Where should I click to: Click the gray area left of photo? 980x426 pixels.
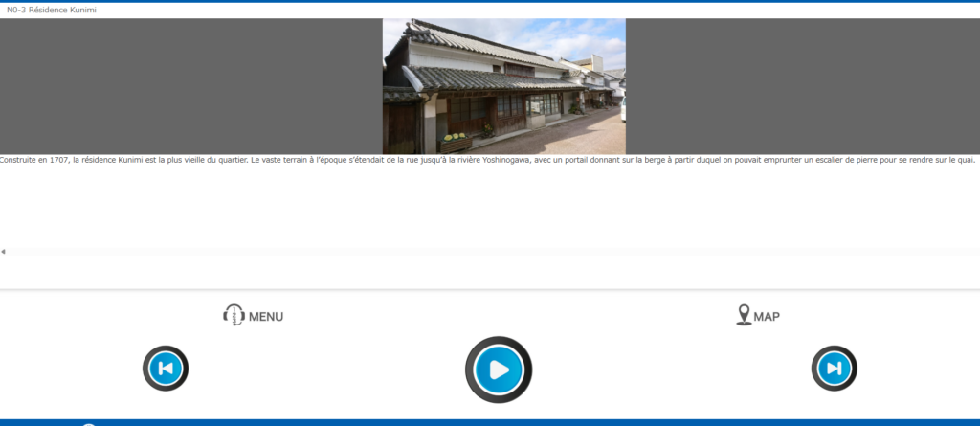pos(191,86)
